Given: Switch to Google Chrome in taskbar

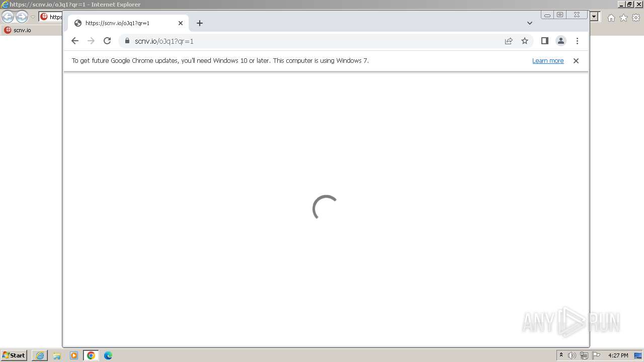Looking at the screenshot, I should pyautogui.click(x=91, y=355).
